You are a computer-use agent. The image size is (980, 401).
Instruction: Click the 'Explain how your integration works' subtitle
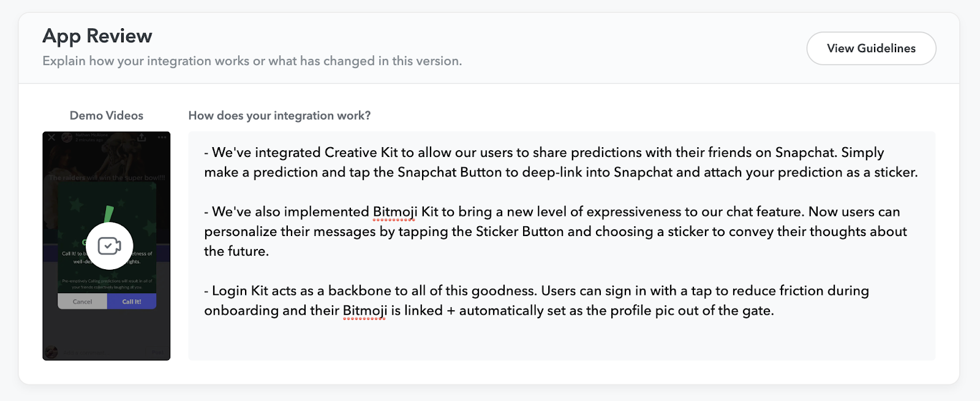click(x=252, y=61)
